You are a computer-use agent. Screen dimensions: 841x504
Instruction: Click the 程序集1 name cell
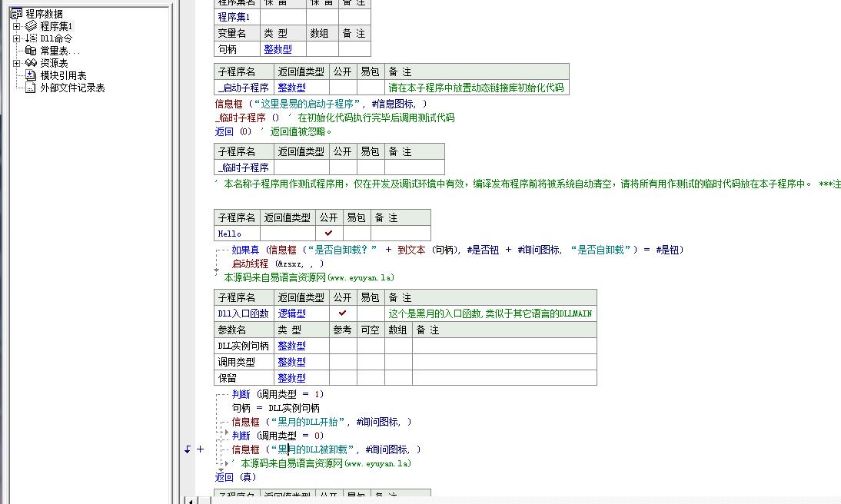[x=237, y=17]
